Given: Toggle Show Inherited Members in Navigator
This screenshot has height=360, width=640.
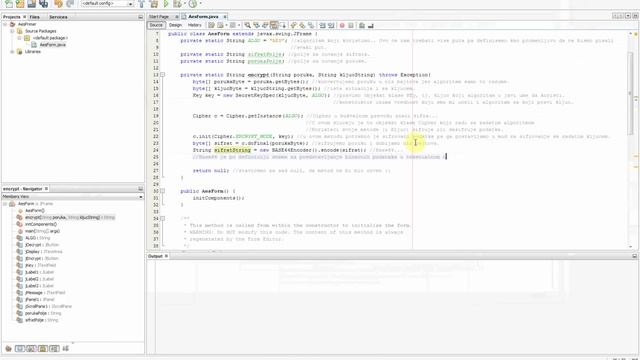Looking at the screenshot, I should click(x=8, y=349).
